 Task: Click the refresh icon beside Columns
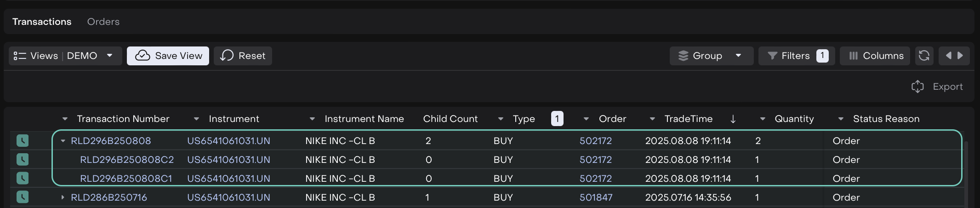coord(924,56)
